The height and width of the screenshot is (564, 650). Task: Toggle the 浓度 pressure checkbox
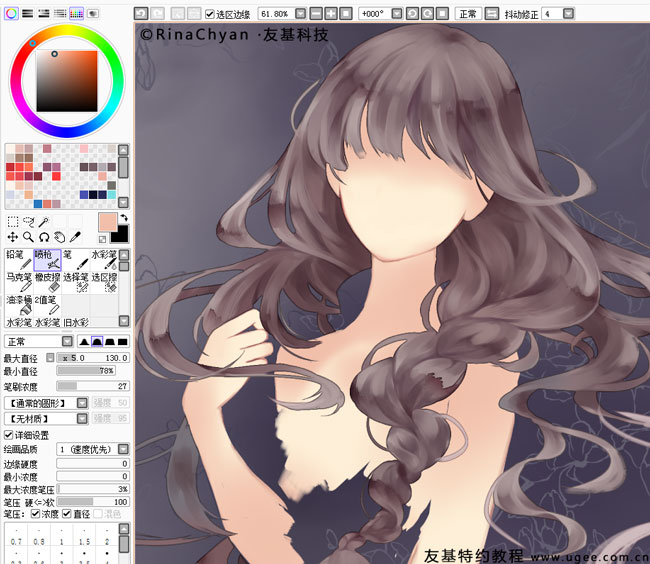pos(36,514)
